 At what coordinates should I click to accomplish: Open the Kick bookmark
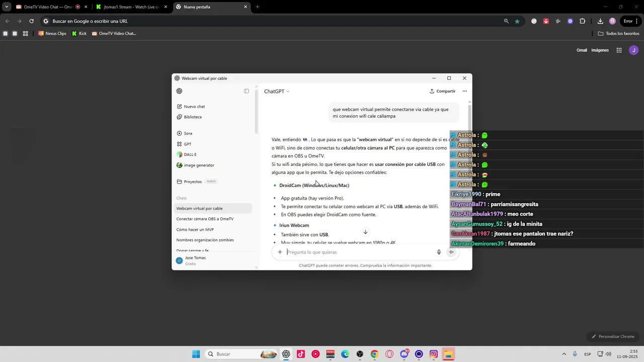click(79, 34)
